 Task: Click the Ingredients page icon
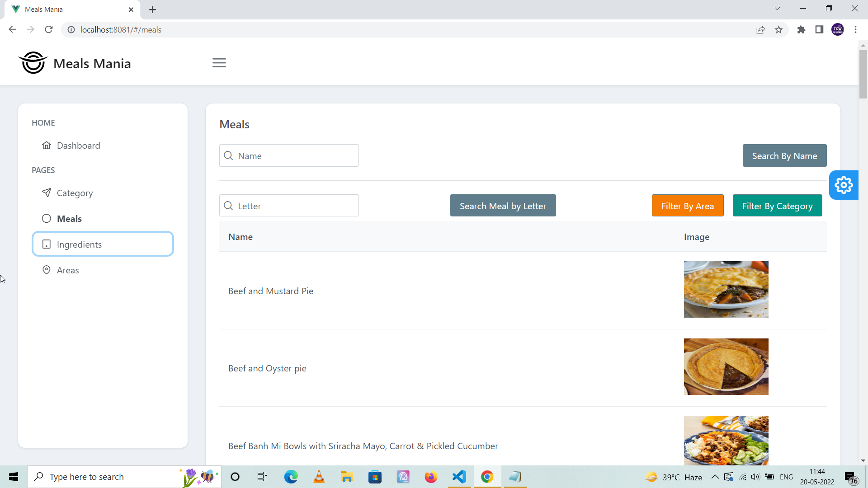pos(47,244)
